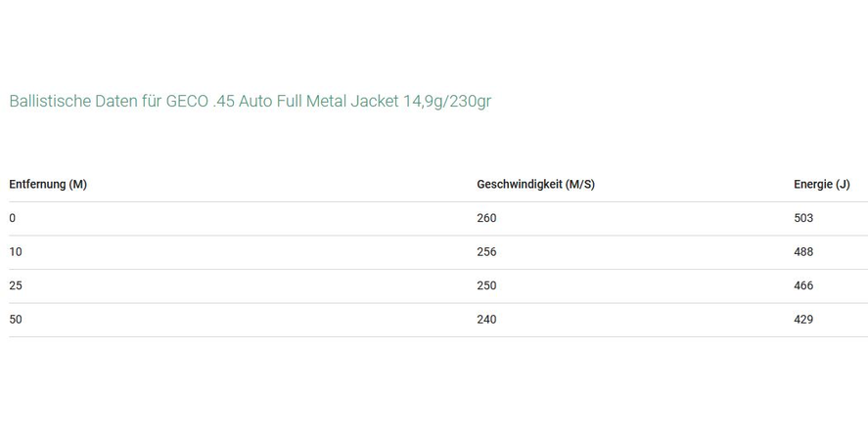Viewport: 868px width, 434px height.
Task: Click the black bar below the table
Action: point(434,391)
